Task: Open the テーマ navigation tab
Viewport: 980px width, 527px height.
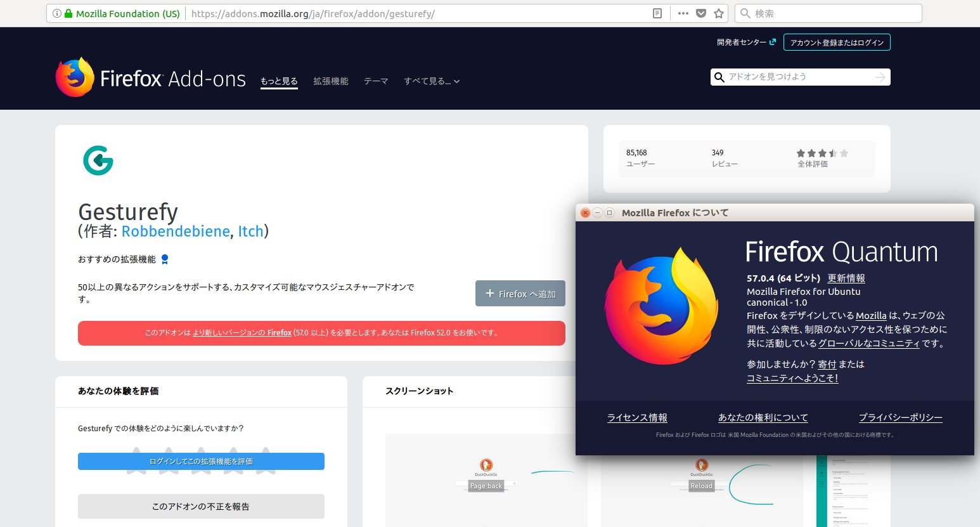Action: pos(376,81)
